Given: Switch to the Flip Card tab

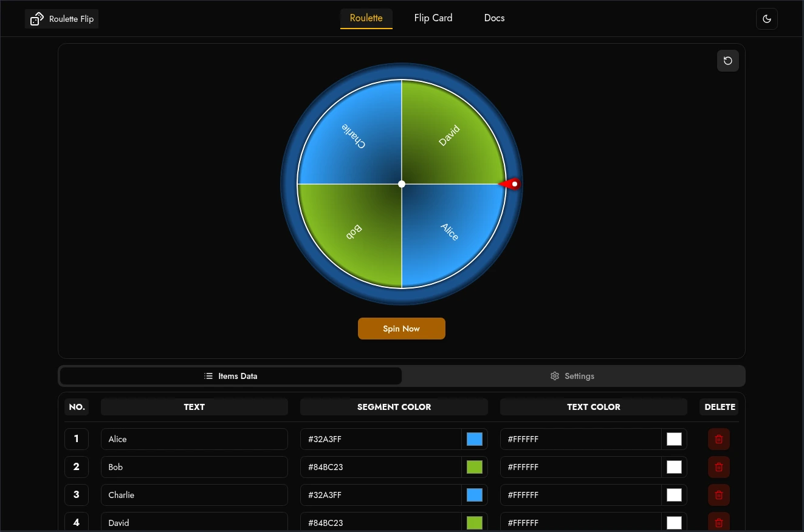Looking at the screenshot, I should [433, 18].
